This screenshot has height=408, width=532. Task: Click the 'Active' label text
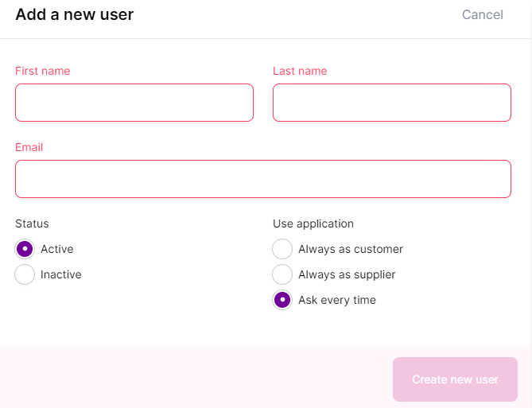(x=56, y=249)
